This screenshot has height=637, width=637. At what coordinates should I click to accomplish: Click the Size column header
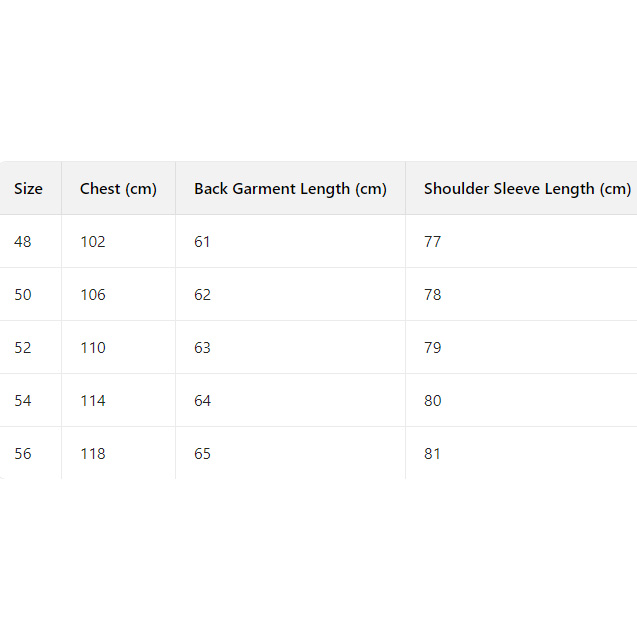[28, 189]
